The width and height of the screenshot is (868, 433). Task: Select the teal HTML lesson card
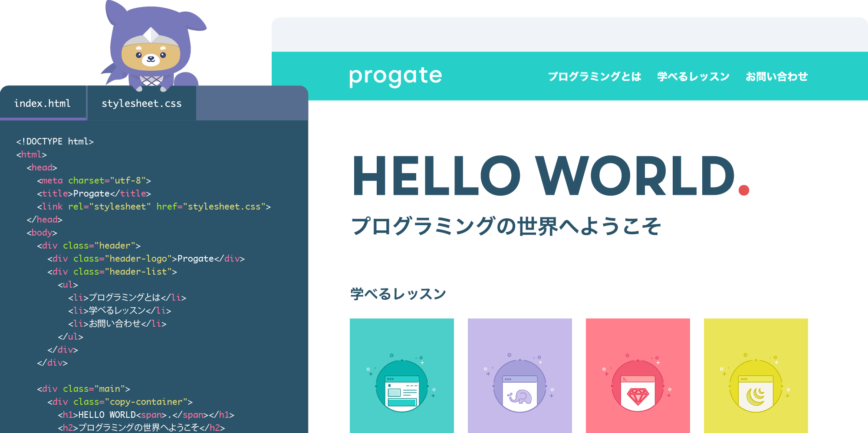(402, 376)
